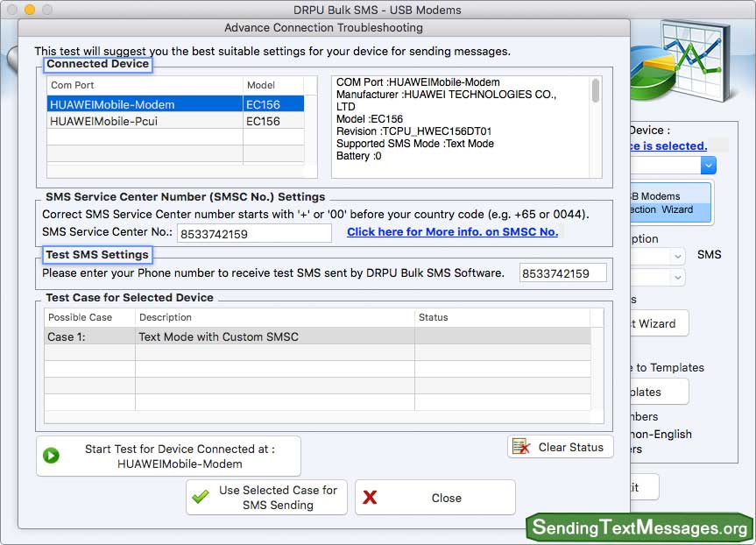This screenshot has width=756, height=545.
Task: Click the Supported SMS Mode Text Mode line
Action: tap(414, 144)
